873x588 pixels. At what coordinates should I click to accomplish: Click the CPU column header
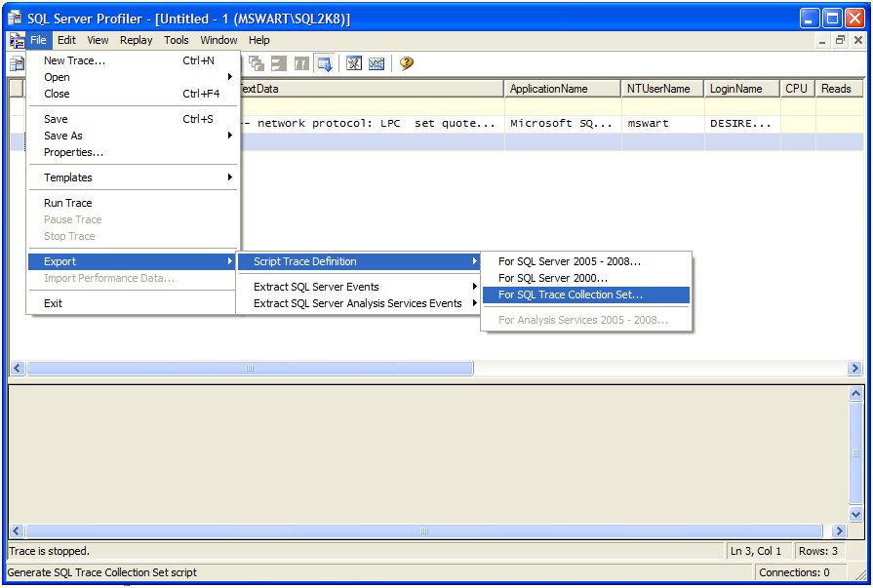point(797,89)
